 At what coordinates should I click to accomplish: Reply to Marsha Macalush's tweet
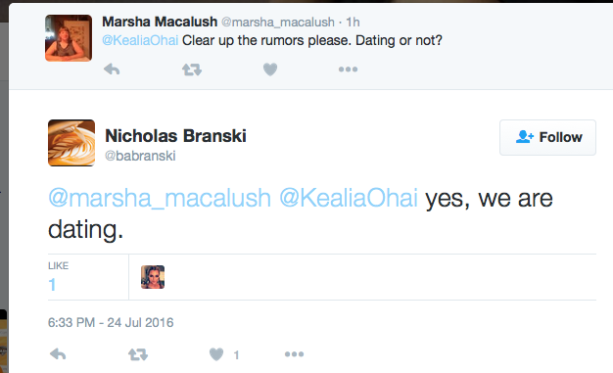click(x=112, y=70)
